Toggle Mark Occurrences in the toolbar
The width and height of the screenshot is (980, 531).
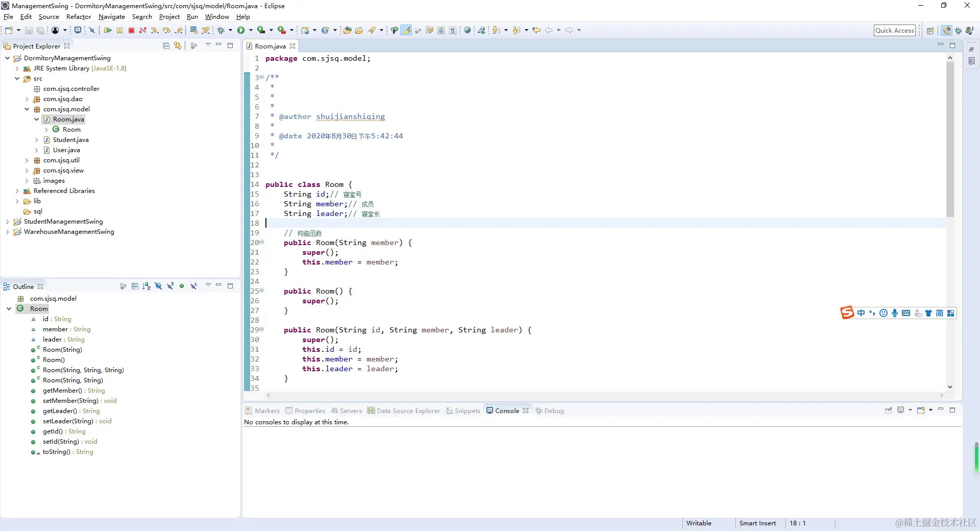tap(406, 30)
